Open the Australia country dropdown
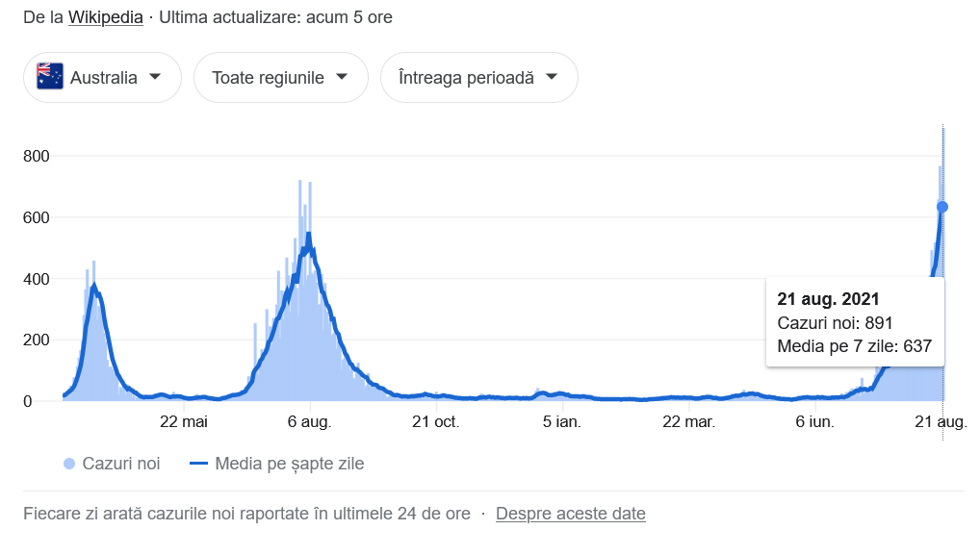980x555 pixels. coord(102,77)
